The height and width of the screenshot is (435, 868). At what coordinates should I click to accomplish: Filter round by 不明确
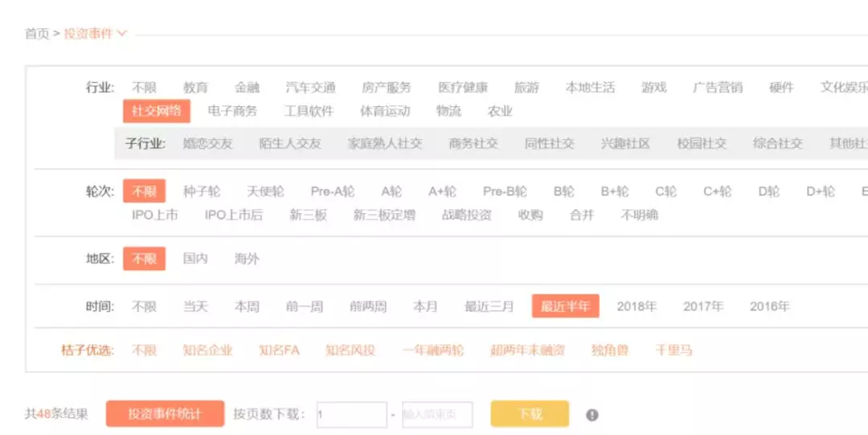640,215
